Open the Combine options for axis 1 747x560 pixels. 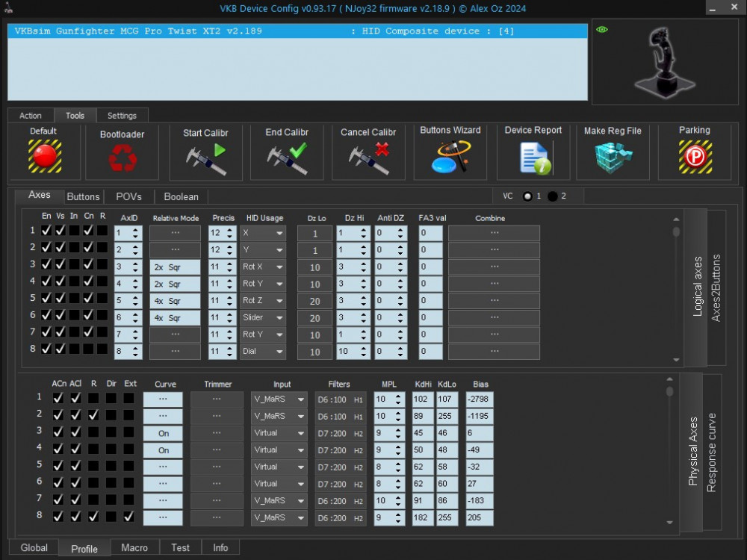494,232
